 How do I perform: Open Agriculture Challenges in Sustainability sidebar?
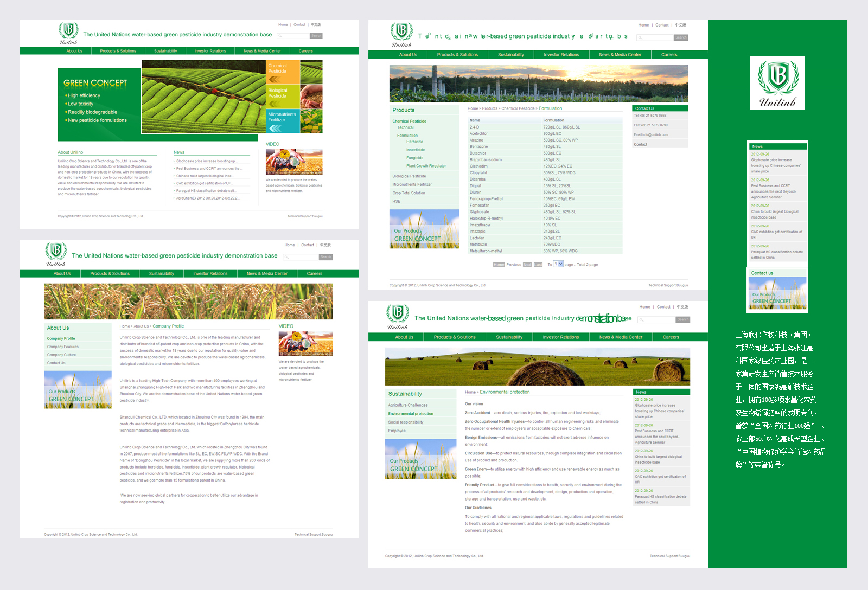pos(408,405)
